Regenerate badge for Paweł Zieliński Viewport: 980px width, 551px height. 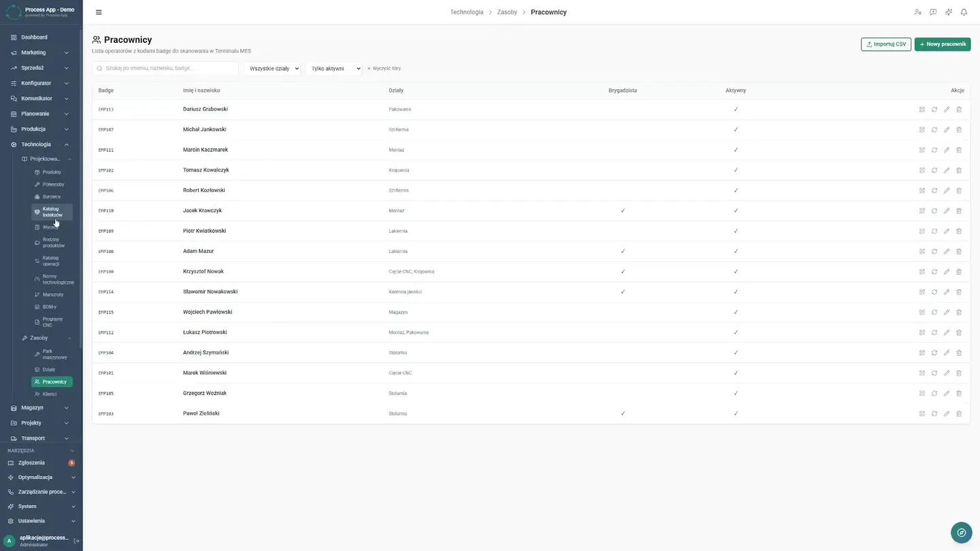(x=934, y=414)
